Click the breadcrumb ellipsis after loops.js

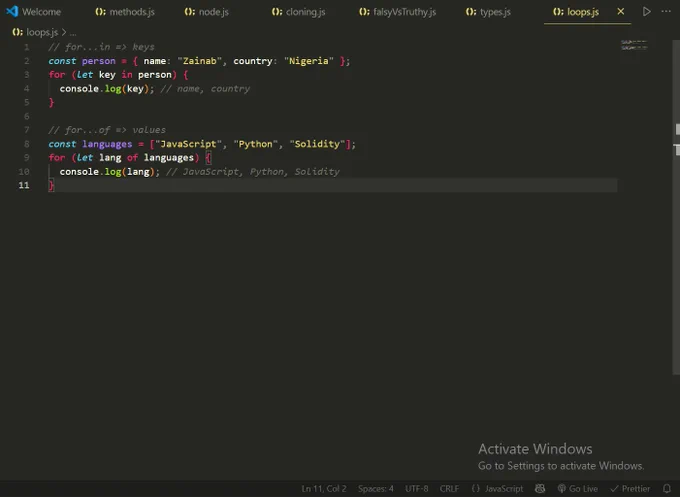coord(73,33)
